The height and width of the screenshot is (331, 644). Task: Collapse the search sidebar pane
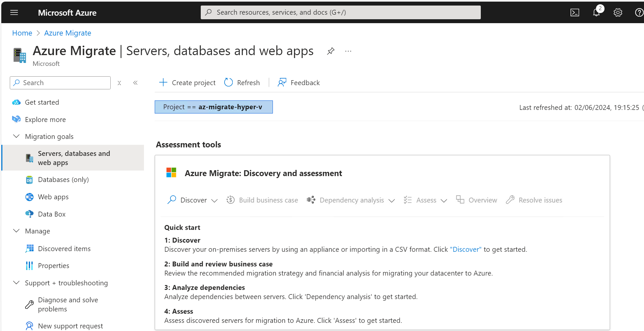click(135, 83)
